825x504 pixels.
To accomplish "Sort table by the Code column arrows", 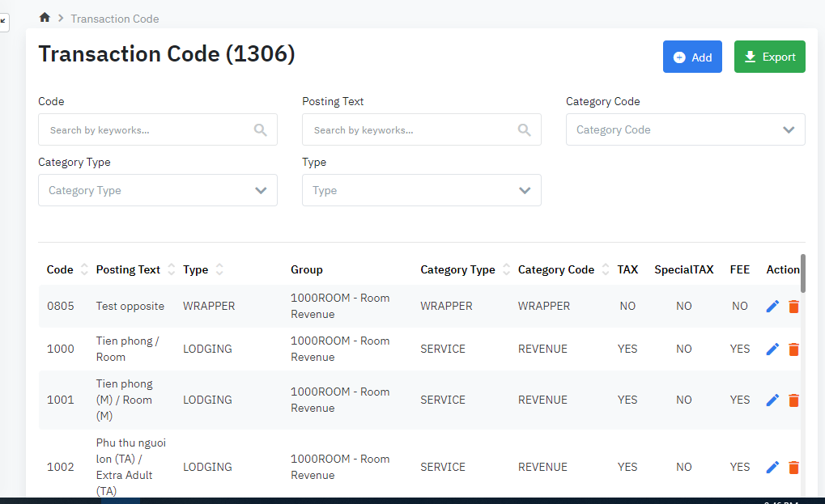I will [83, 269].
